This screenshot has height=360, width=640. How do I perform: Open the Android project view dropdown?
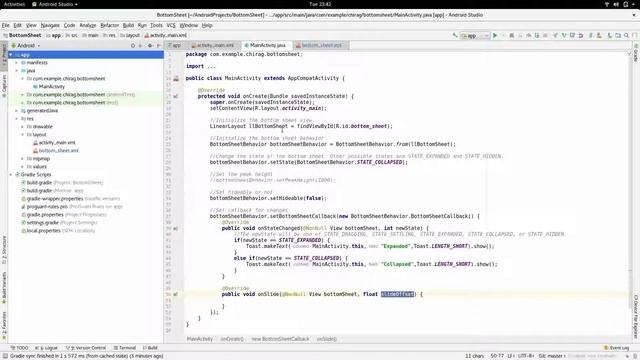(27, 46)
